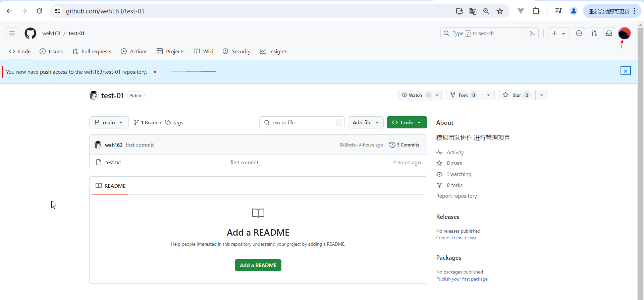Screen dimensions: 644x300
Task: Select the Code tab
Action: (20, 52)
